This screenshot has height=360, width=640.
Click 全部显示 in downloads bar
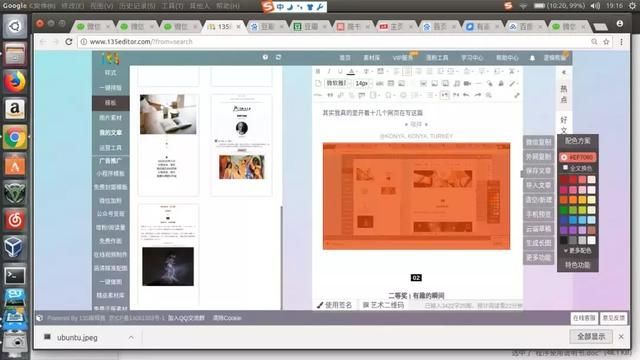(591, 337)
